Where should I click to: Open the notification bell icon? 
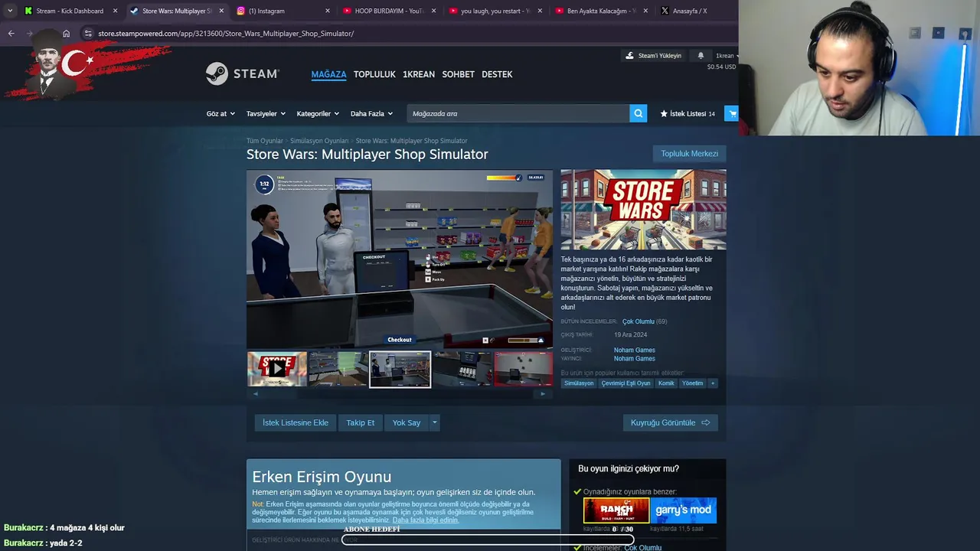pyautogui.click(x=701, y=56)
